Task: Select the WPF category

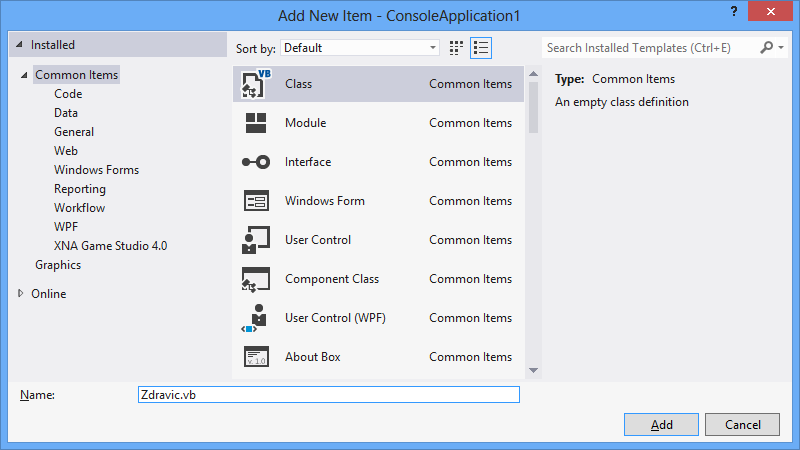Action: point(67,227)
